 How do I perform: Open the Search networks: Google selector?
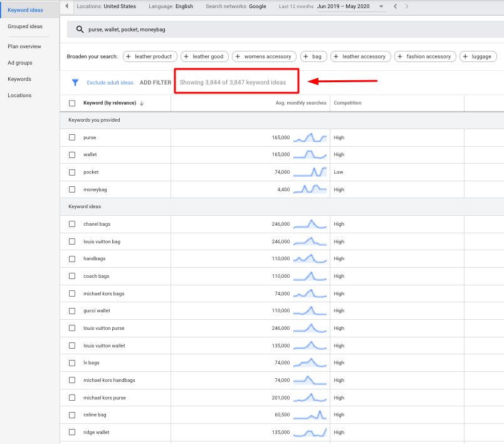(x=236, y=6)
